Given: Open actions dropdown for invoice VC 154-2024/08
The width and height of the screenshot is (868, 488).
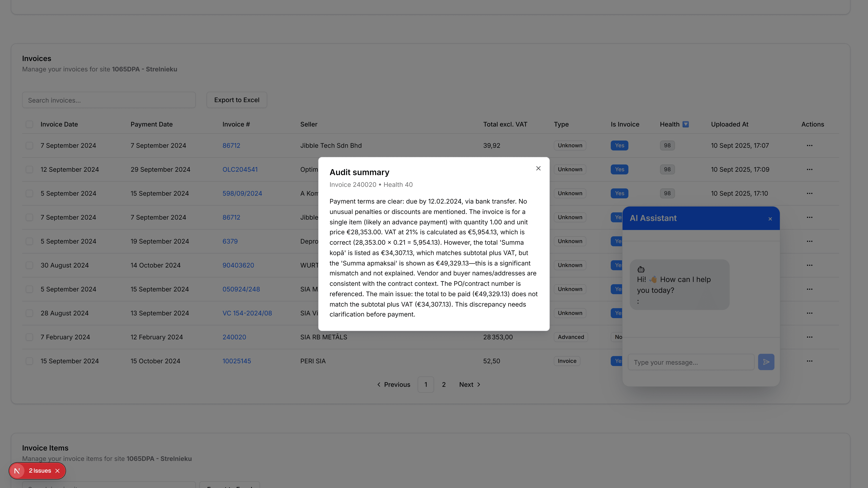Looking at the screenshot, I should [810, 313].
